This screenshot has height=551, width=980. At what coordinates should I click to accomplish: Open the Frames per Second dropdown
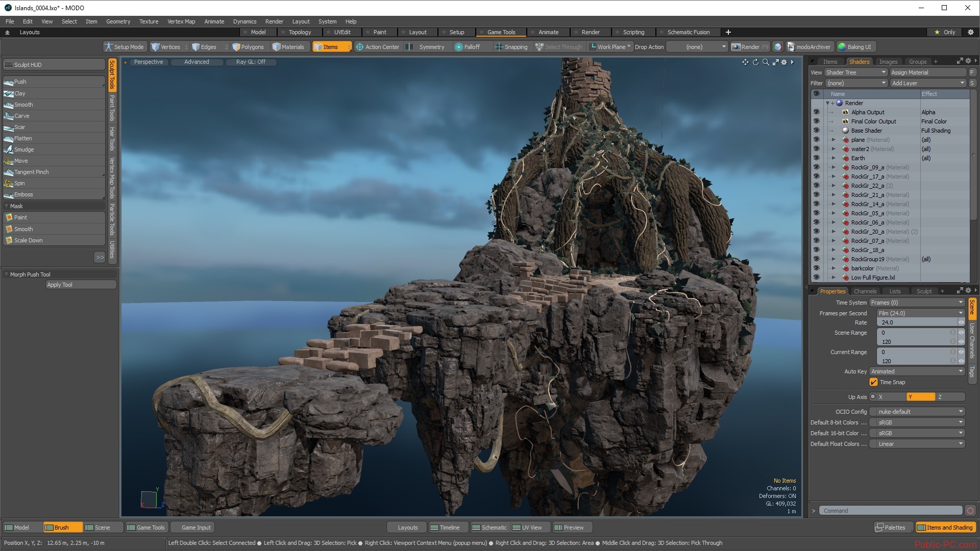920,313
